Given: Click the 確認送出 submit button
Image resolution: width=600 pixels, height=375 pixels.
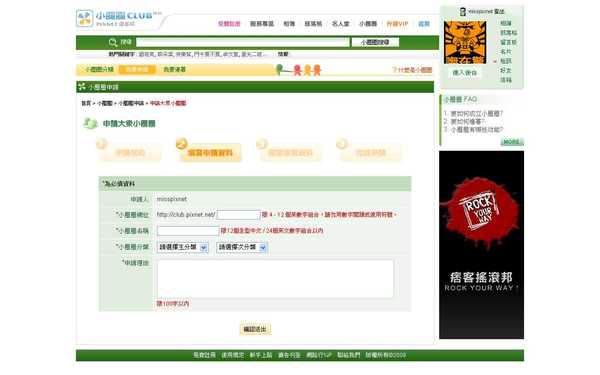Looking at the screenshot, I should [255, 329].
